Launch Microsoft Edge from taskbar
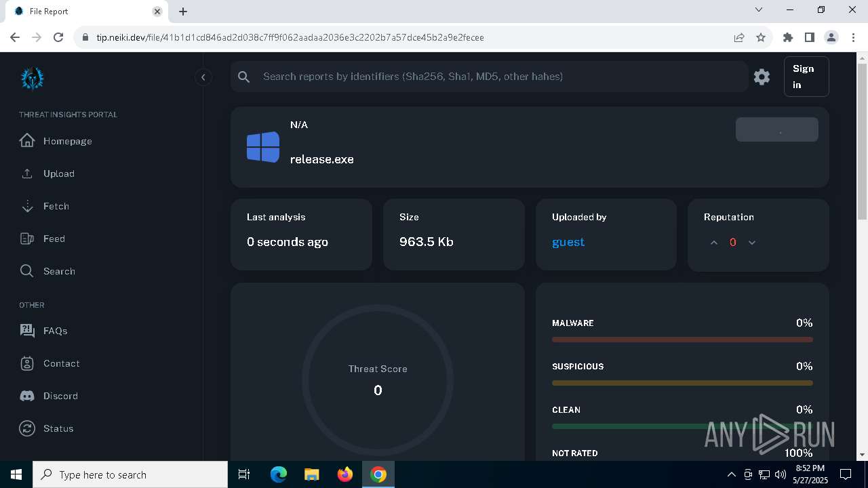 click(279, 474)
